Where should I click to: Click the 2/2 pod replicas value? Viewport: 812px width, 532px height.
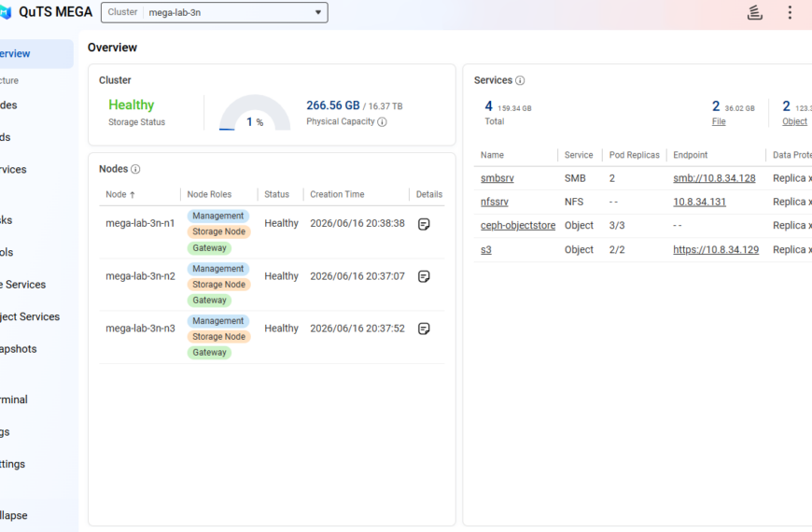pyautogui.click(x=617, y=250)
